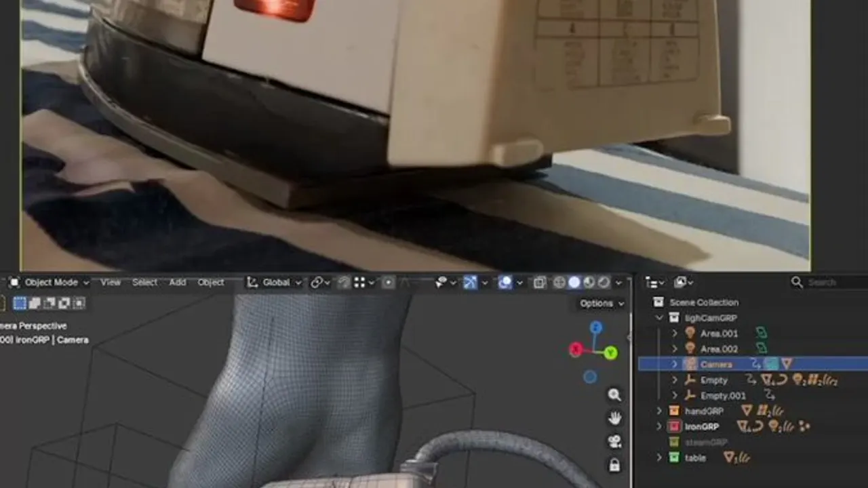The height and width of the screenshot is (488, 868).
Task: Choose the set new selection mode icon
Action: coord(20,304)
